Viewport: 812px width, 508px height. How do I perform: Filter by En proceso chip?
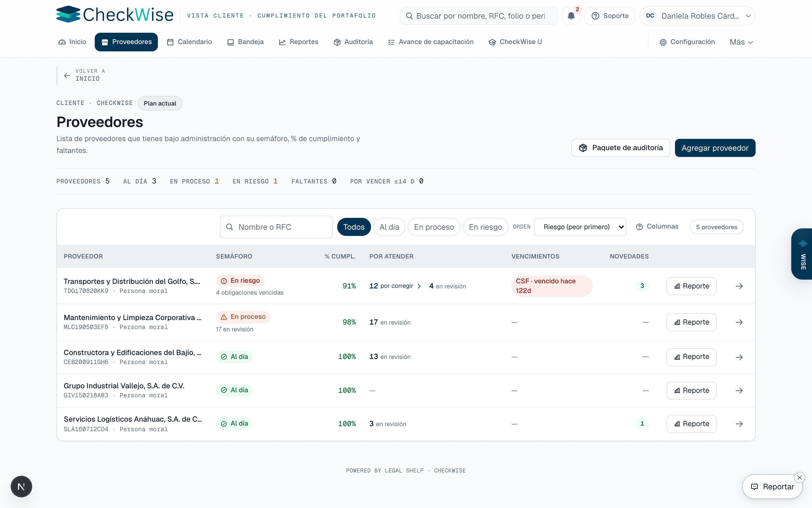[434, 227]
